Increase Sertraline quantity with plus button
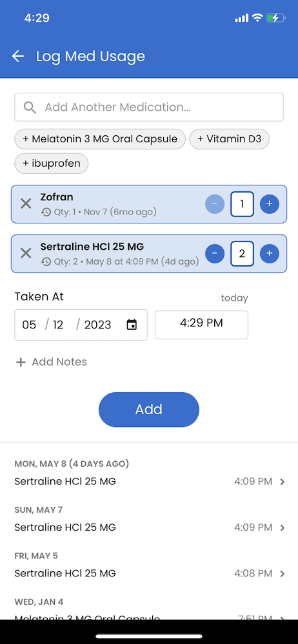The height and width of the screenshot is (644, 298). tap(270, 253)
